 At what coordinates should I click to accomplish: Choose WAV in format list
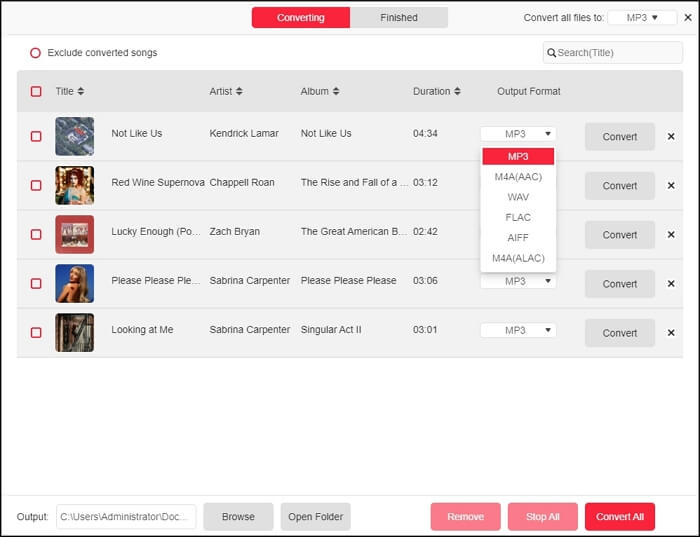(x=518, y=197)
